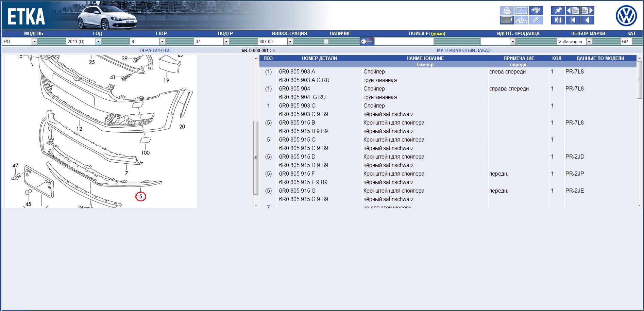Expand the МОДЕЛЬ dropdown
The width and height of the screenshot is (644, 311).
click(x=34, y=42)
